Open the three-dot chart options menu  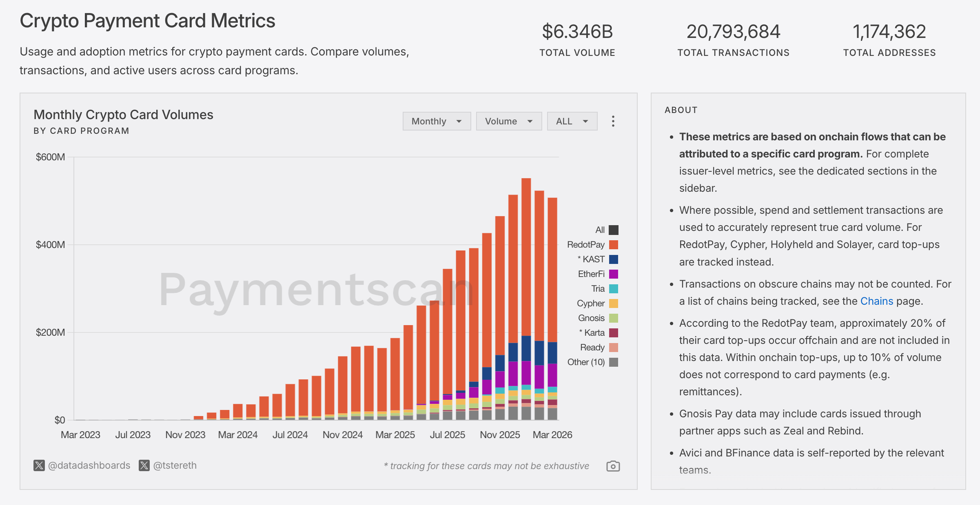[x=613, y=121]
